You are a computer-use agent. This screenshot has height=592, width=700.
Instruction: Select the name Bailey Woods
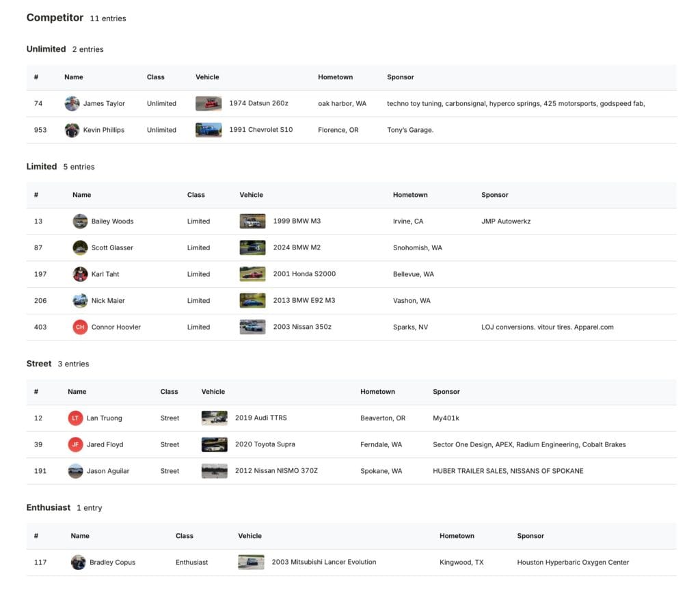click(113, 221)
